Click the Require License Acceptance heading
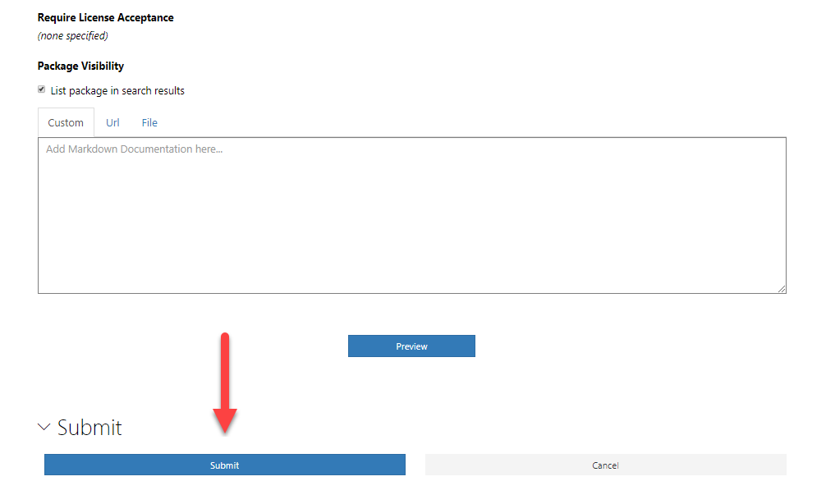The width and height of the screenshot is (826, 504). coord(105,17)
